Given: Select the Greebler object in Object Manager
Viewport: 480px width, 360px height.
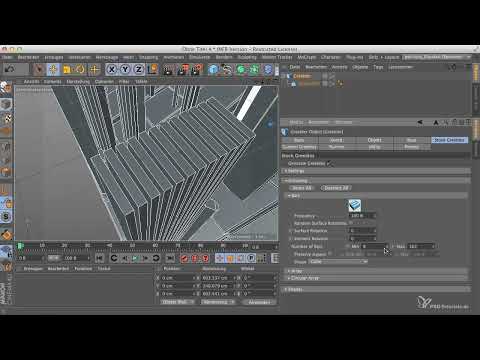Looking at the screenshot, I should tap(302, 76).
